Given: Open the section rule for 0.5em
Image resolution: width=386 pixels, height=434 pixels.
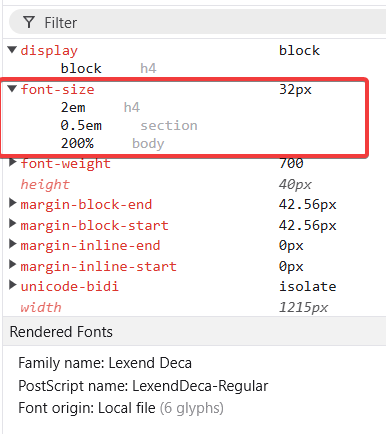Looking at the screenshot, I should coord(169,126).
